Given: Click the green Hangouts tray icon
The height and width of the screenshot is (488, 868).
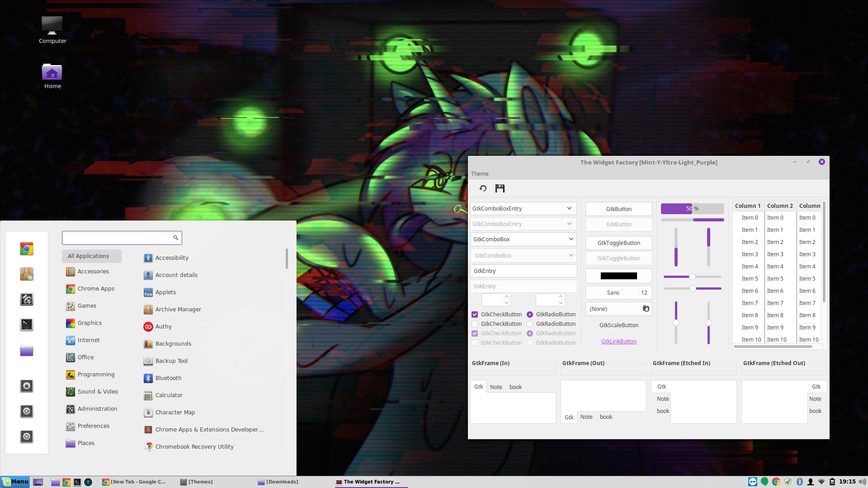Looking at the screenshot, I should click(x=764, y=482).
